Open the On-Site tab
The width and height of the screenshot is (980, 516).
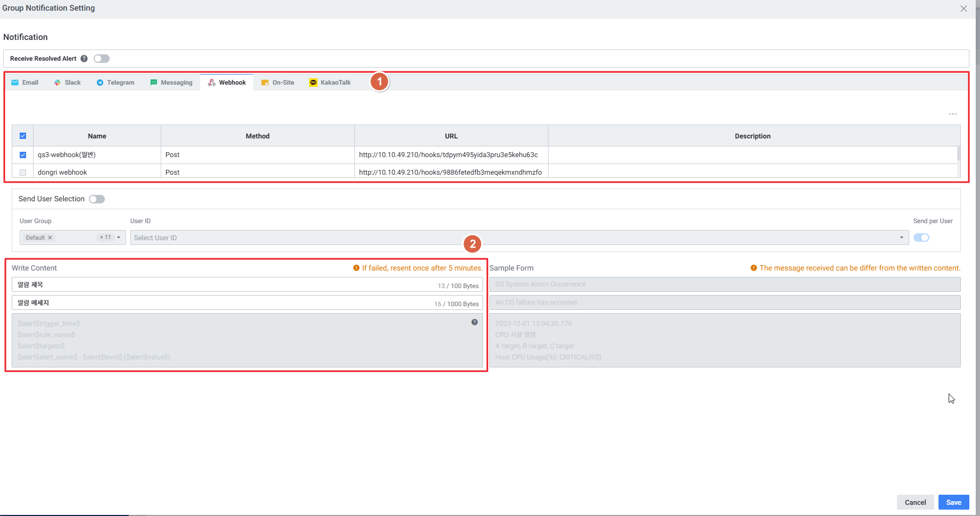[278, 83]
